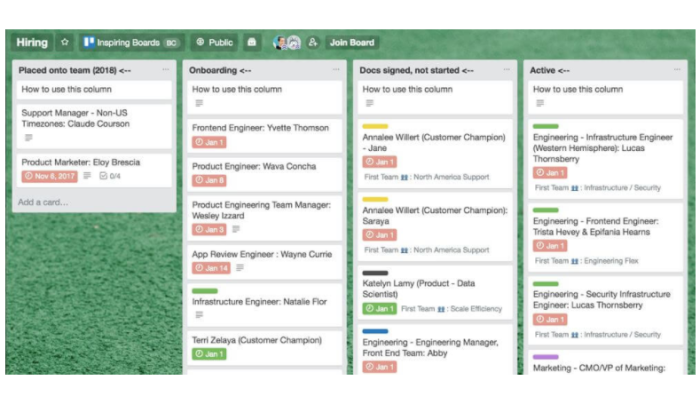The width and height of the screenshot is (700, 420).
Task: Open Infrastructure Engineer: Natalie Flor card
Action: click(265, 305)
